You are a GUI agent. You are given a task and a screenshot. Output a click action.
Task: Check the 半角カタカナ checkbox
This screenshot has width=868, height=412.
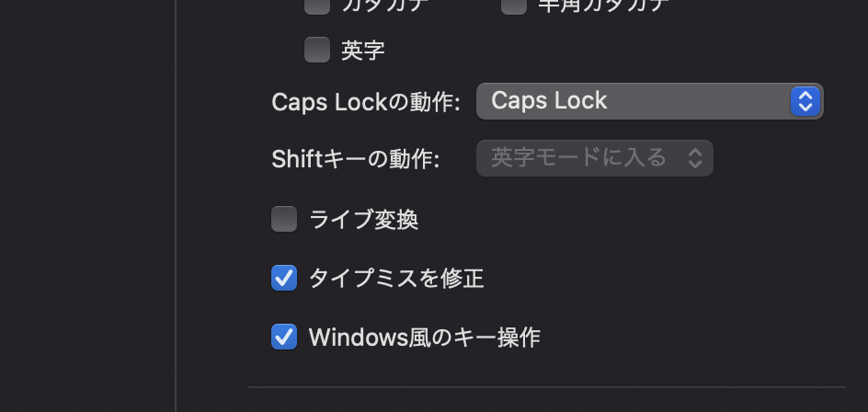pyautogui.click(x=514, y=5)
